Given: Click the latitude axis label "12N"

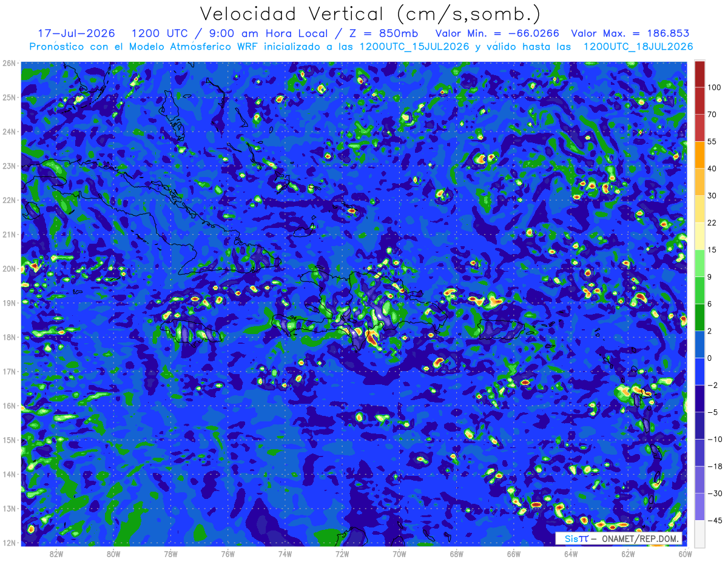Looking at the screenshot, I should [x=9, y=543].
